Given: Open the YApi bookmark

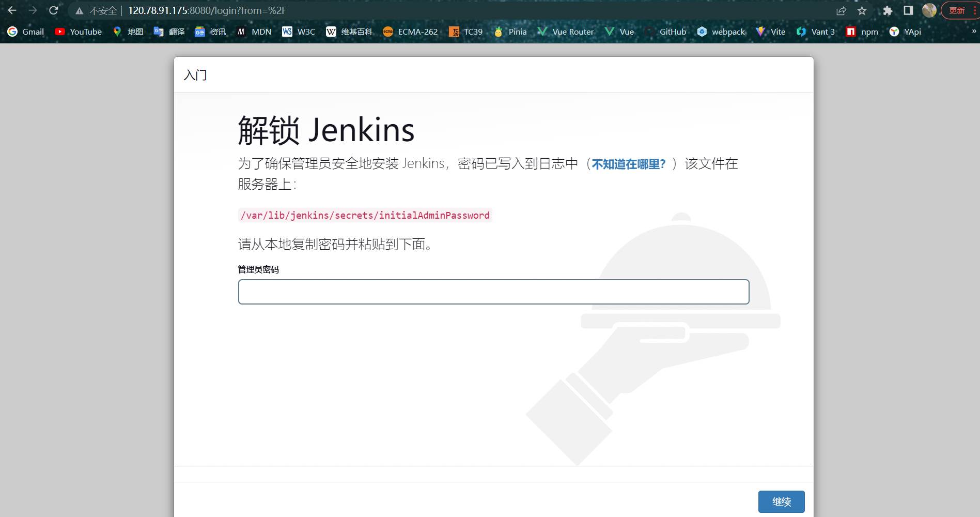Looking at the screenshot, I should pos(905,32).
